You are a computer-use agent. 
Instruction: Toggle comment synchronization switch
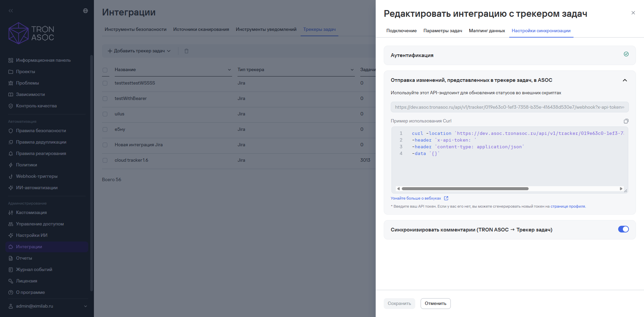point(624,229)
